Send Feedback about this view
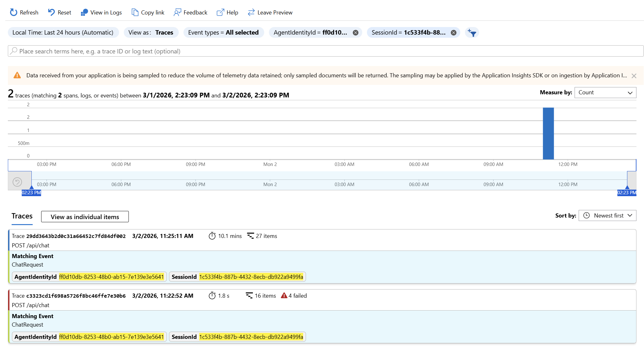Screen dimensions: 644x353 tap(190, 12)
